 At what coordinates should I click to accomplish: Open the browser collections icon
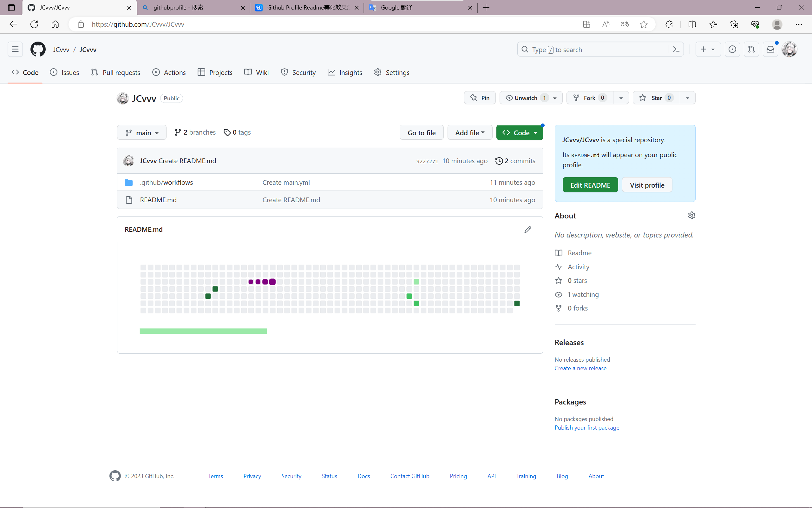point(734,24)
